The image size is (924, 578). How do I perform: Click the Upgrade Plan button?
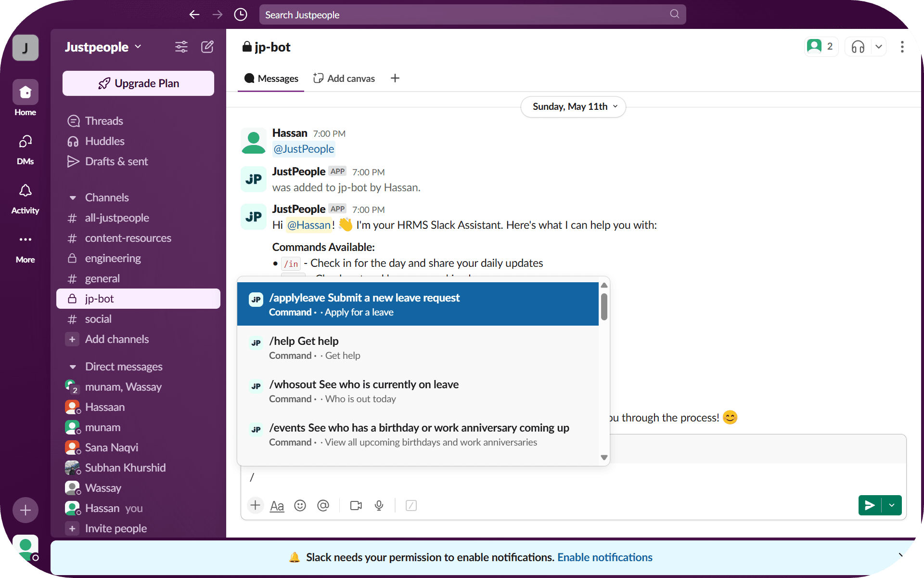(138, 83)
